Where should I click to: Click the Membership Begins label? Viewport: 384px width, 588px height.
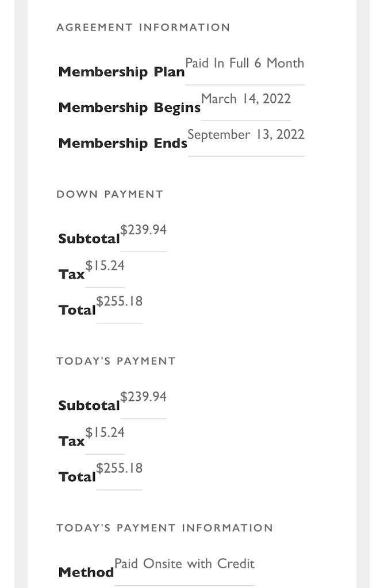(129, 108)
